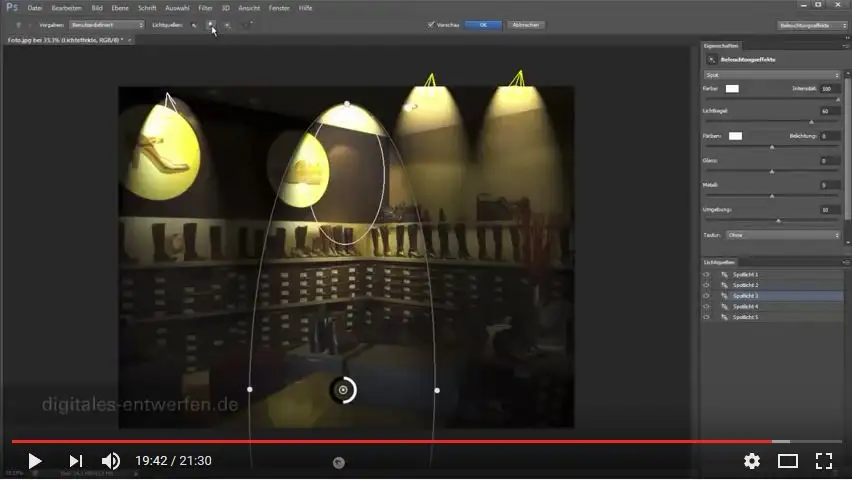Click the right handle of the spotlight ellipse
852x480 pixels.
point(437,390)
